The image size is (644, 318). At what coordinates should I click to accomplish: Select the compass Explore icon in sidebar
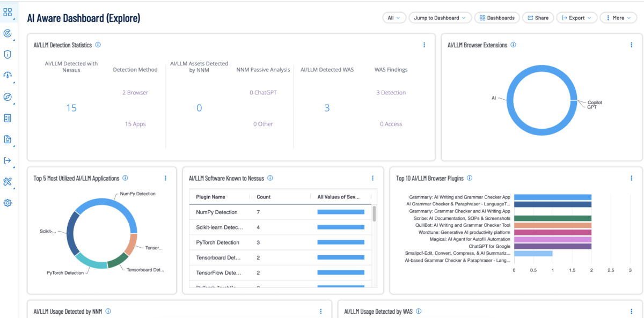click(8, 97)
